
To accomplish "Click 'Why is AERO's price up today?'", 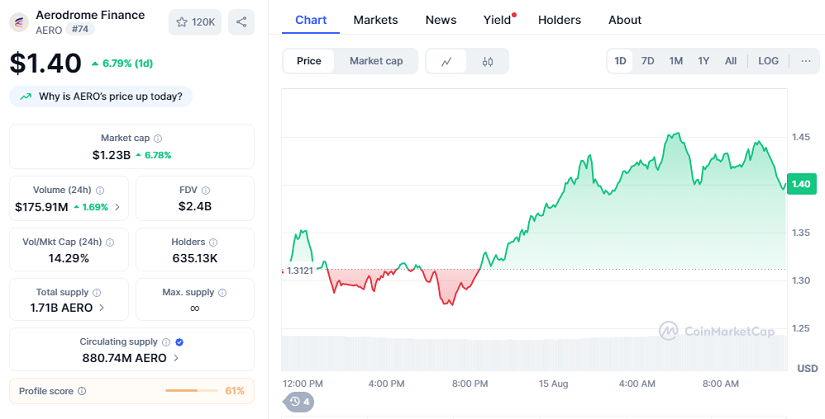I will pyautogui.click(x=101, y=97).
